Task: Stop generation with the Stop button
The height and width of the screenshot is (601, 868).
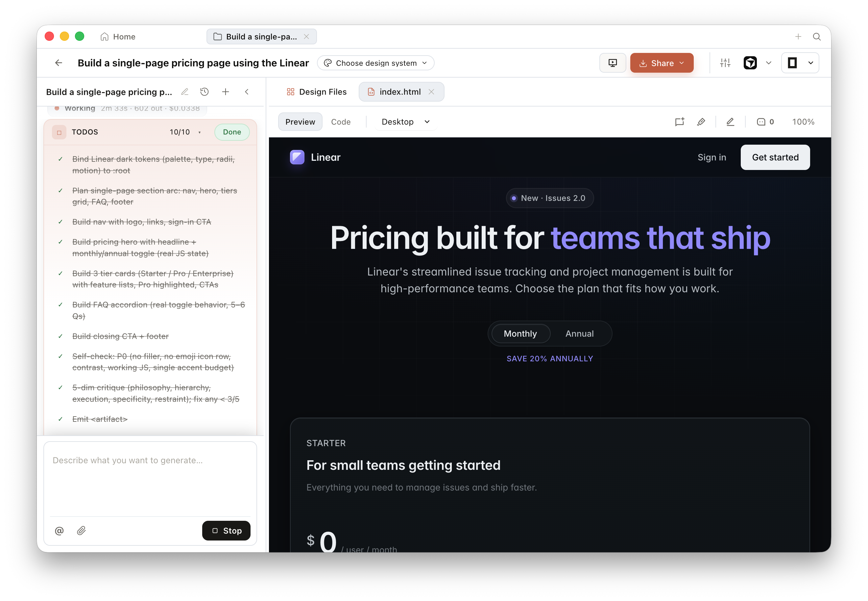Action: click(226, 531)
